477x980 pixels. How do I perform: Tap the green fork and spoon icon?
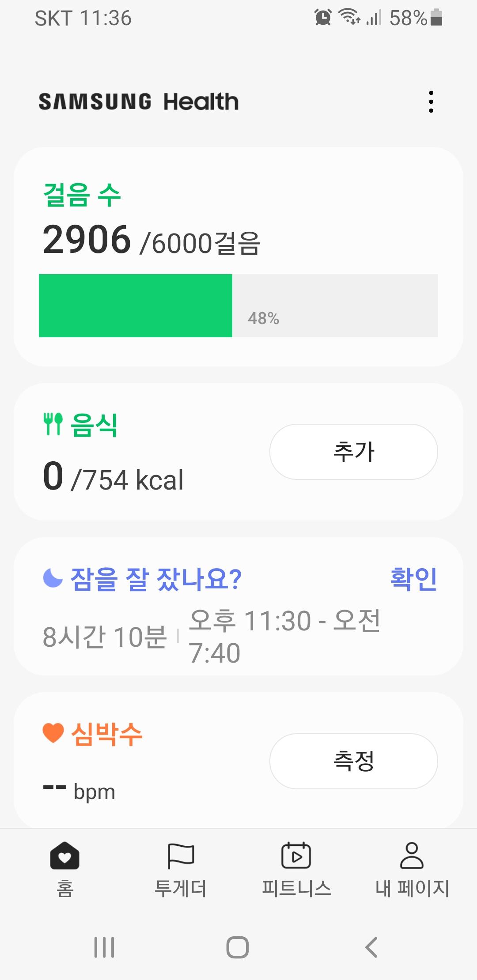click(x=53, y=424)
